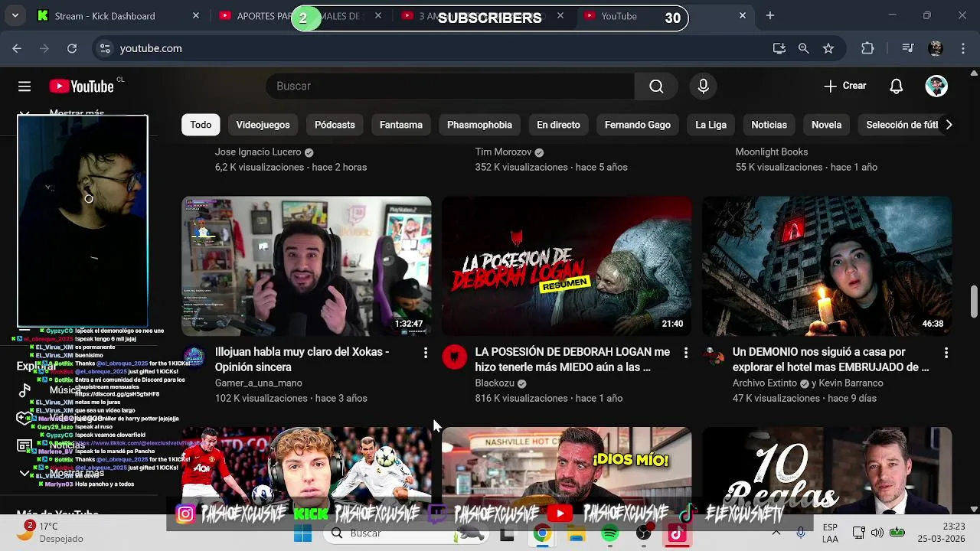Open the notifications bell
The height and width of the screenshot is (551, 980).
(896, 86)
